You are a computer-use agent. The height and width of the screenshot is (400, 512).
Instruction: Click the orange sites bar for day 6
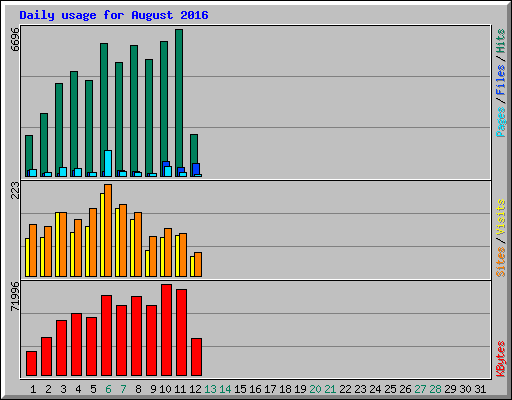[108, 230]
